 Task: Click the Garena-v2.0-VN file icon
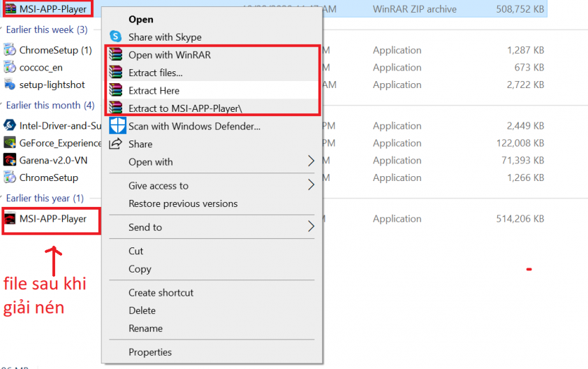click(x=10, y=160)
